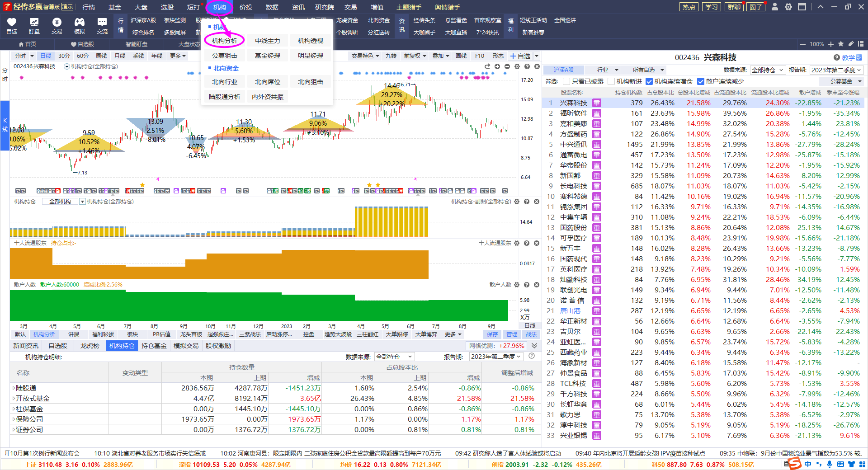
Task: Open the 更多 period dropdown in chart toolbar
Action: click(178, 56)
